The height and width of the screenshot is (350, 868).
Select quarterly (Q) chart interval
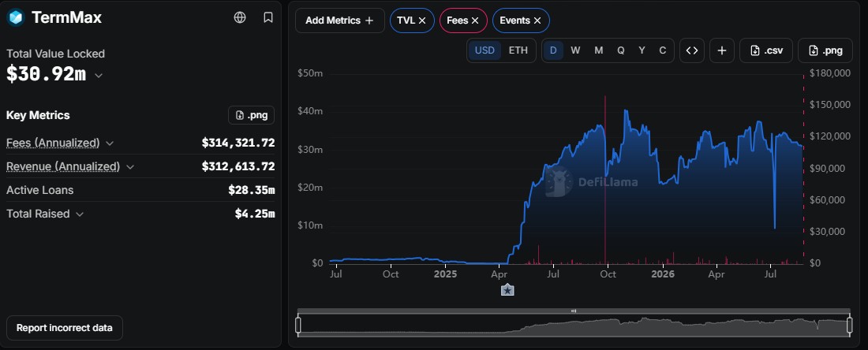[620, 50]
